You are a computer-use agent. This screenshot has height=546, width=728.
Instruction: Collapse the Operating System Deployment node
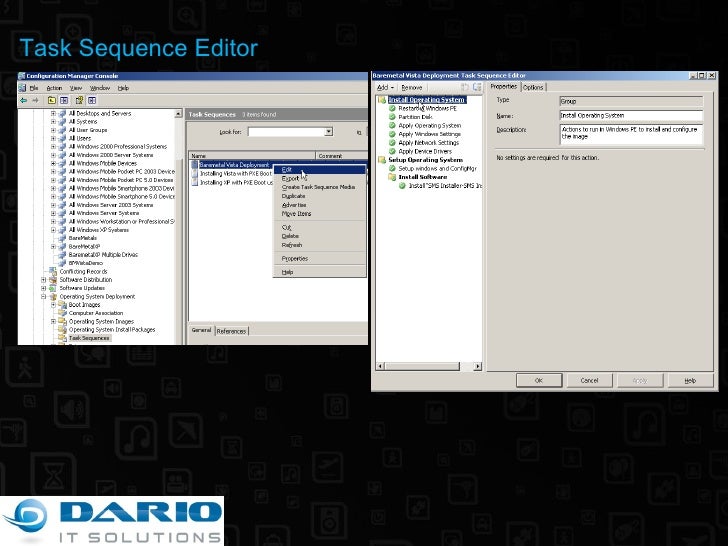43,297
